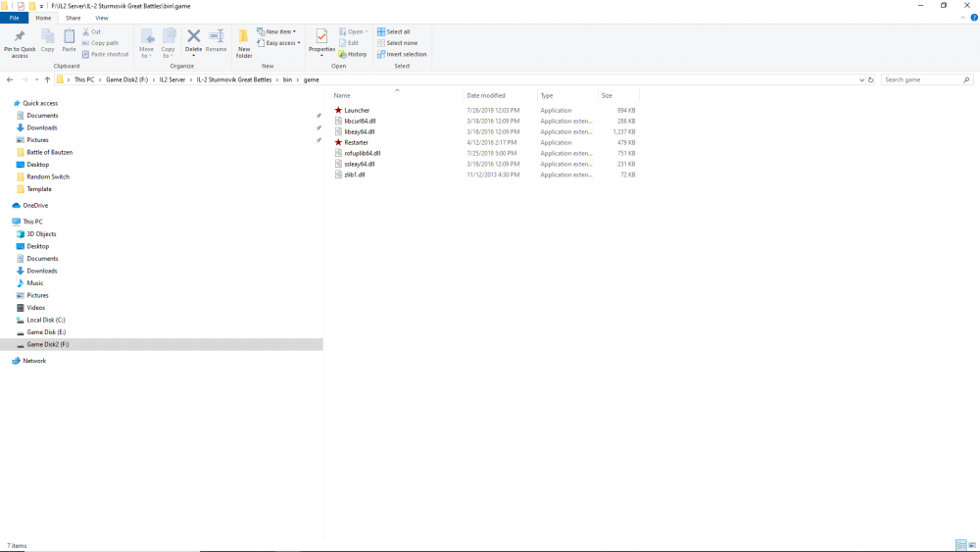Click IL-2 Sturmovik Great Battles breadcrumb
Viewport: 980px width, 552px height.
[234, 80]
